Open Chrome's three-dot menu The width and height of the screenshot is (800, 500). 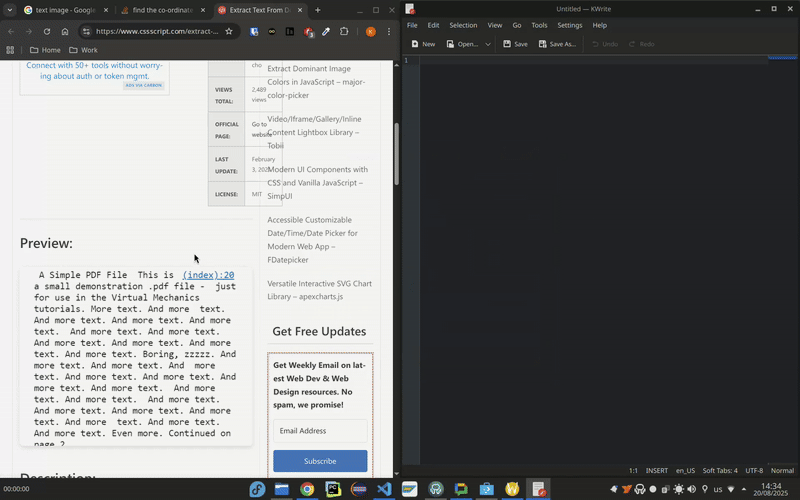(x=389, y=31)
